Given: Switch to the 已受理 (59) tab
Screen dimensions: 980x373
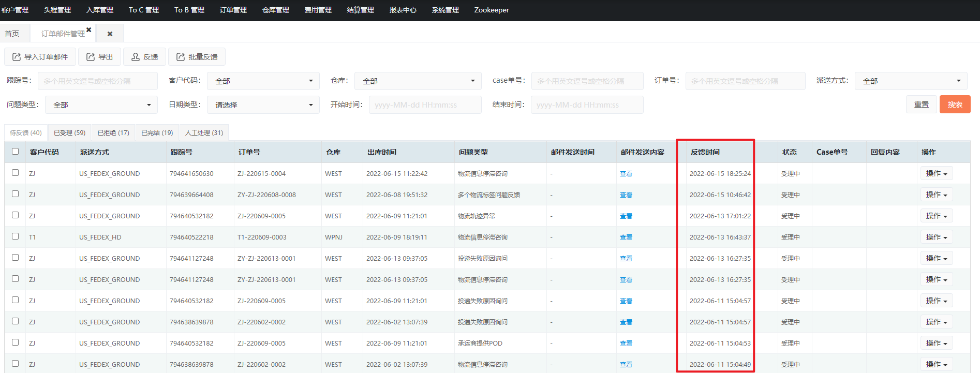Looking at the screenshot, I should click(x=69, y=133).
